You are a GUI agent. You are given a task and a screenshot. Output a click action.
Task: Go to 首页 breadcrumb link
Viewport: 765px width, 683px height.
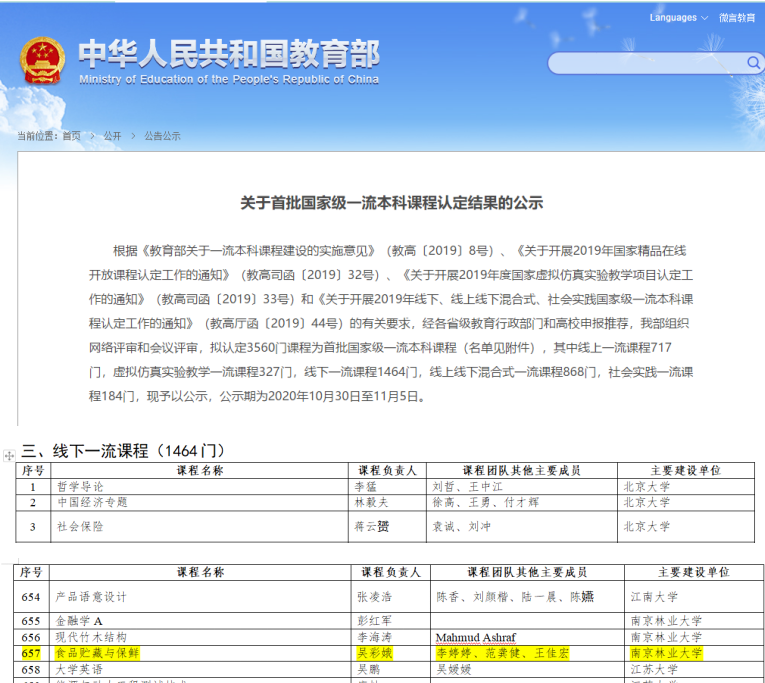coord(72,136)
